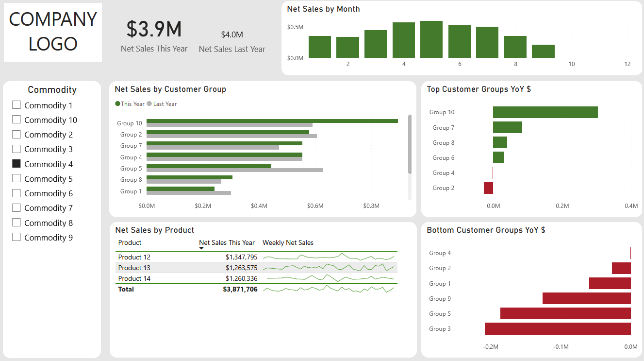The width and height of the screenshot is (644, 361).
Task: Click the Product column header
Action: [x=130, y=242]
